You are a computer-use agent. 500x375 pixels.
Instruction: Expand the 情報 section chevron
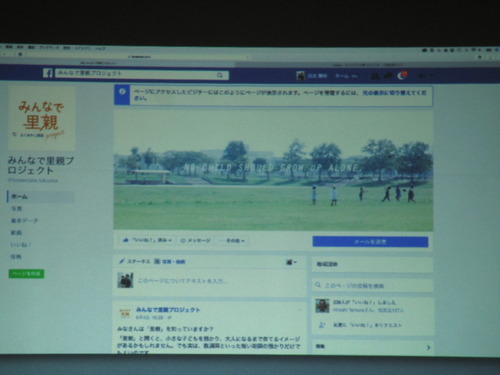(428, 347)
